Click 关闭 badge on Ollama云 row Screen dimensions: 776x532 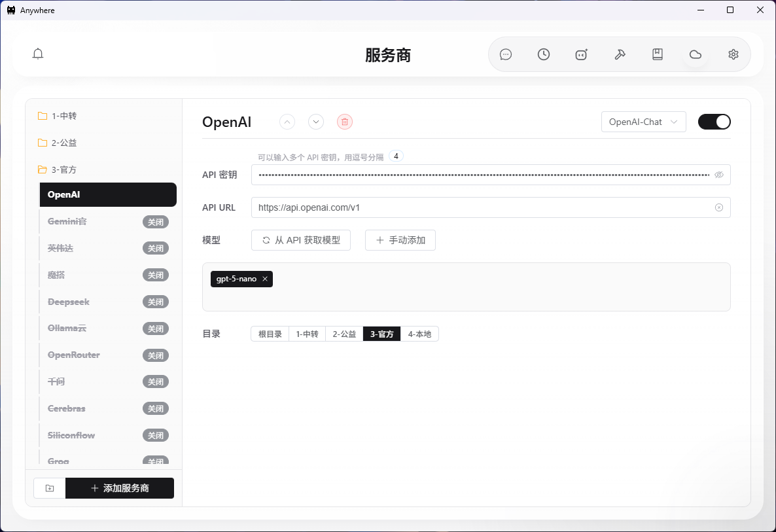coord(156,328)
